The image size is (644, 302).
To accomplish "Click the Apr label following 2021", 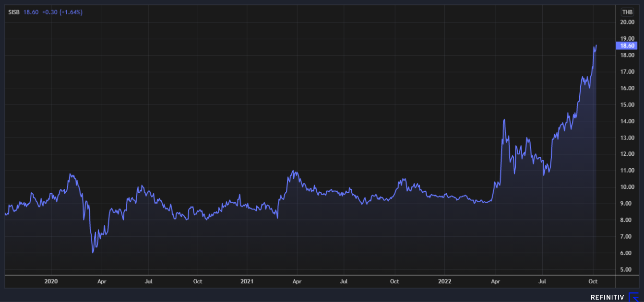I will tap(298, 282).
